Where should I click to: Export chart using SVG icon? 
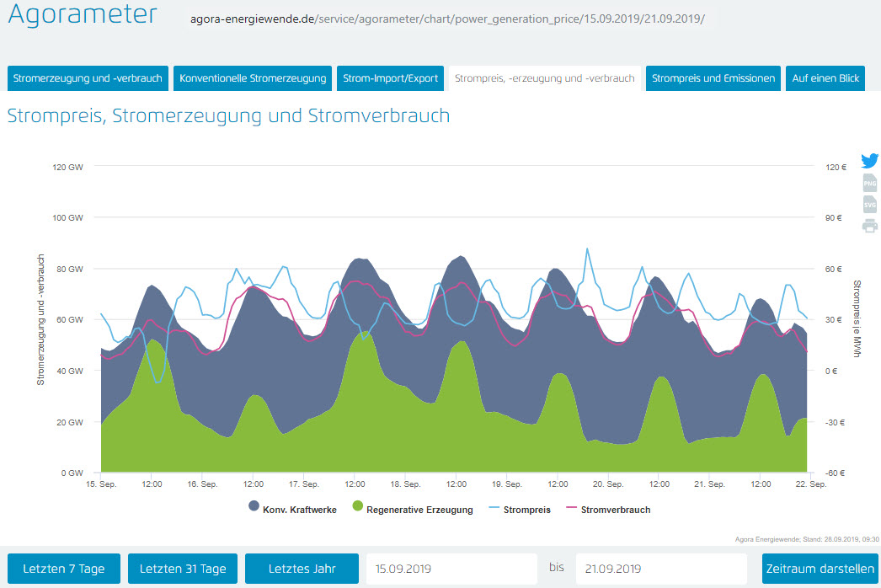coord(870,204)
